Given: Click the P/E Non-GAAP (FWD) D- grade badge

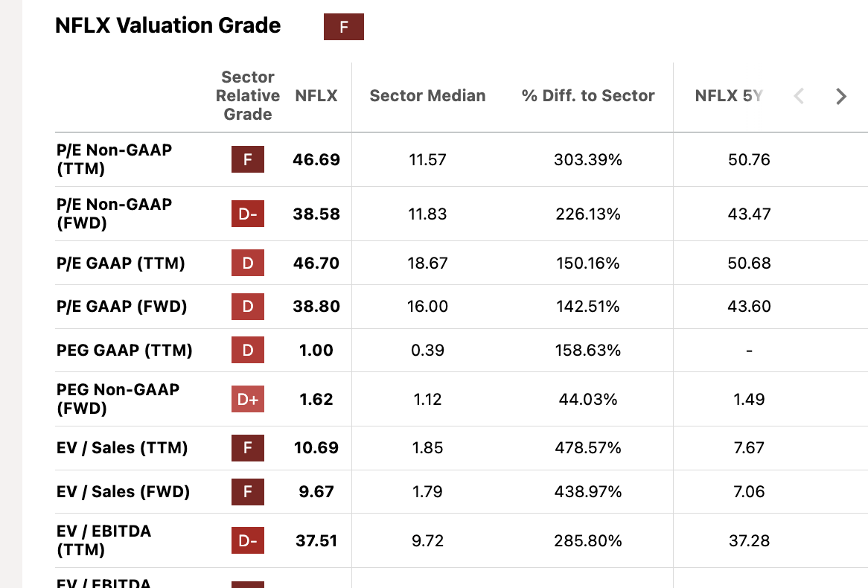Looking at the screenshot, I should point(248,214).
